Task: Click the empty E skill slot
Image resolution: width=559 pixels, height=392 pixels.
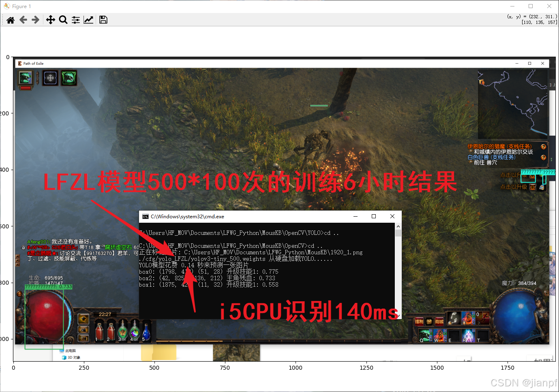Action: (454, 335)
